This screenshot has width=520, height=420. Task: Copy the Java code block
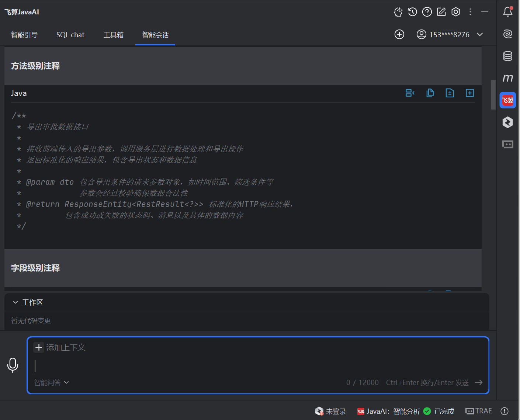pos(430,93)
